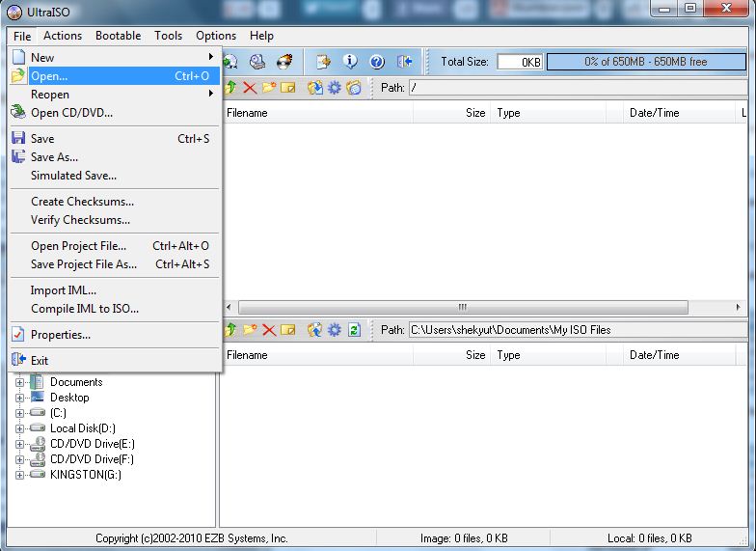
Task: Click the exit door icon in main toolbar
Action: [404, 62]
